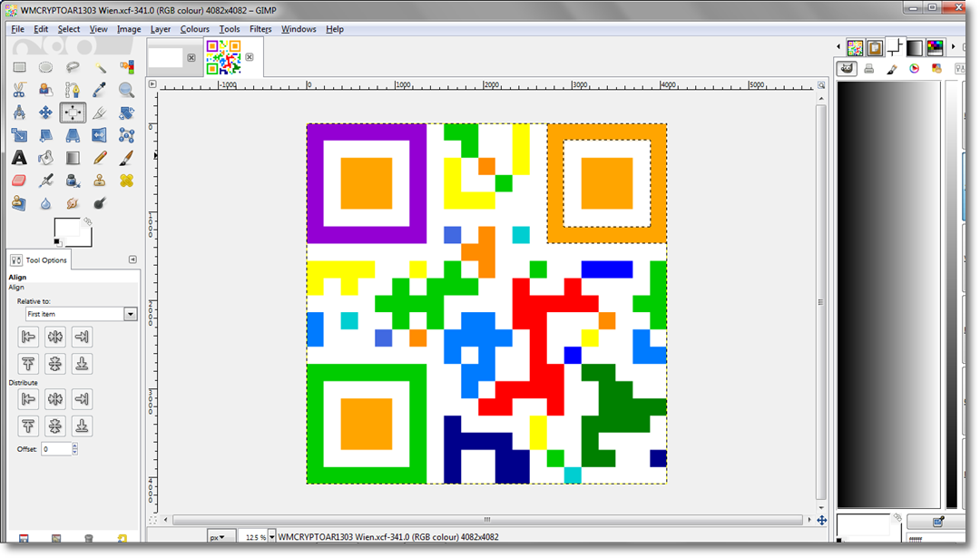Choose the Bucket Fill tool

[x=45, y=158]
